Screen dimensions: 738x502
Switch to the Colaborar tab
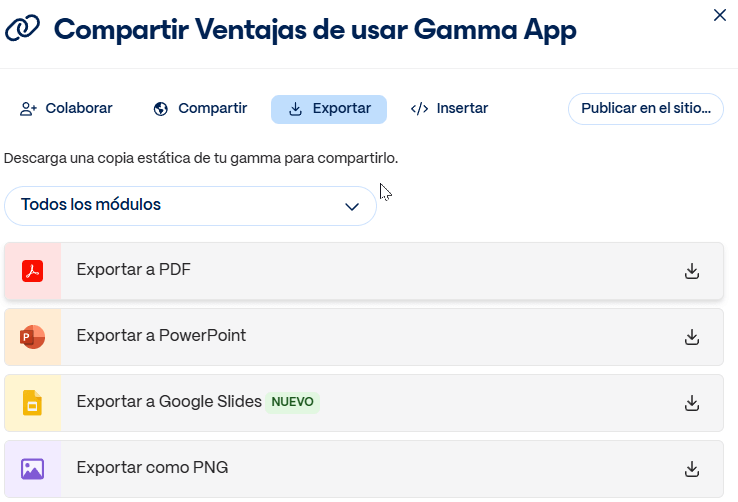click(66, 109)
